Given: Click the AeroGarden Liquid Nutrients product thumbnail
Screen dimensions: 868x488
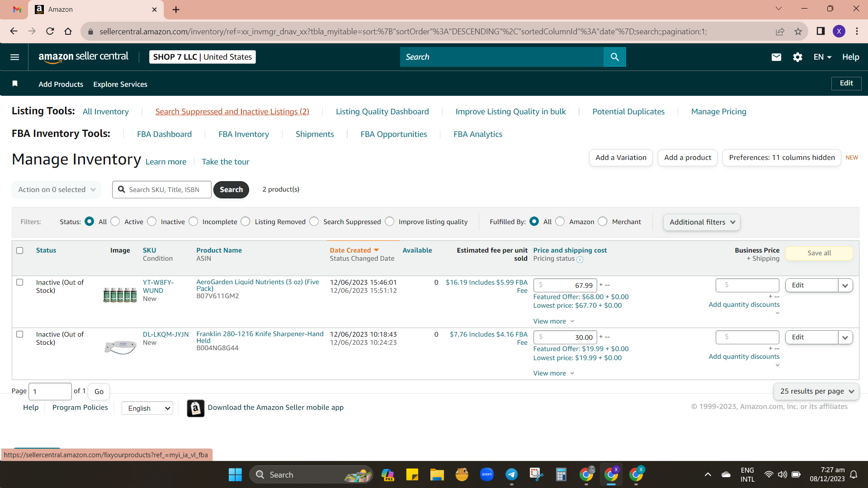Looking at the screenshot, I should (120, 295).
